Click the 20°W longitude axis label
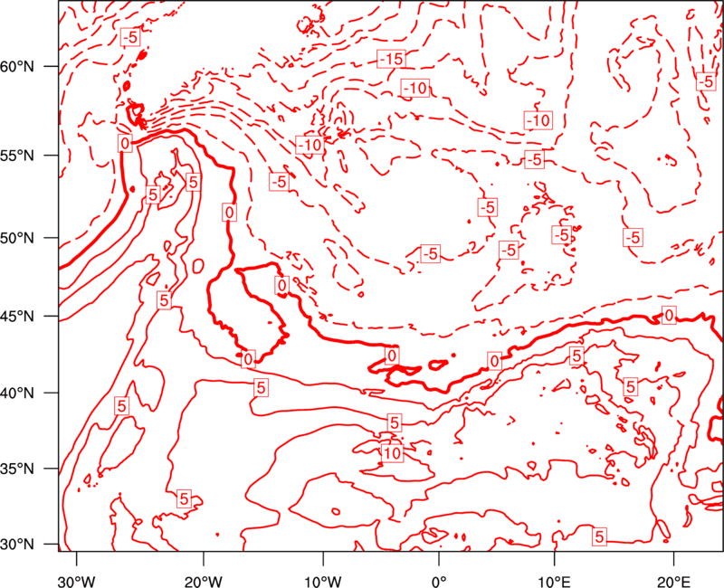The height and width of the screenshot is (588, 724). pyautogui.click(x=204, y=582)
